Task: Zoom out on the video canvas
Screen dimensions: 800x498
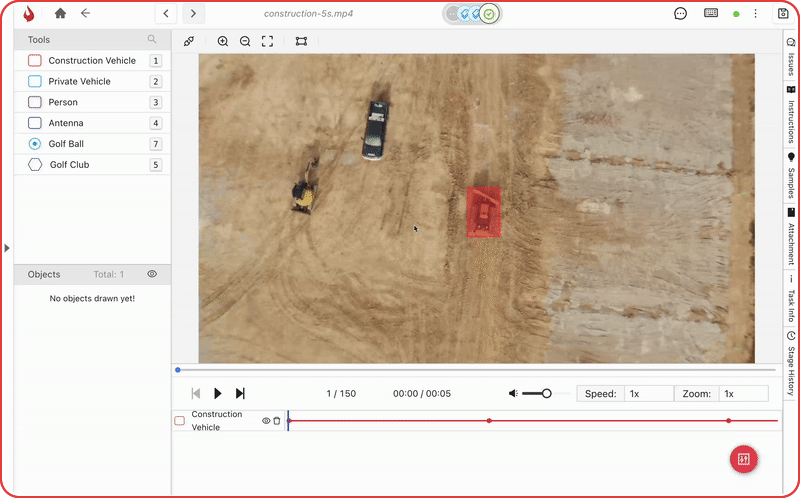Action: pyautogui.click(x=245, y=42)
